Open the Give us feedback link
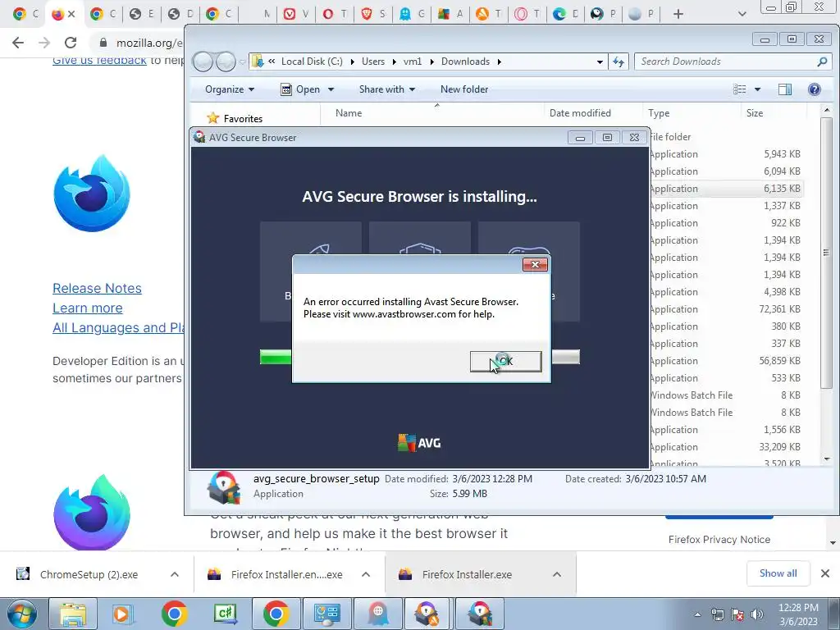This screenshot has height=630, width=840. click(x=99, y=60)
